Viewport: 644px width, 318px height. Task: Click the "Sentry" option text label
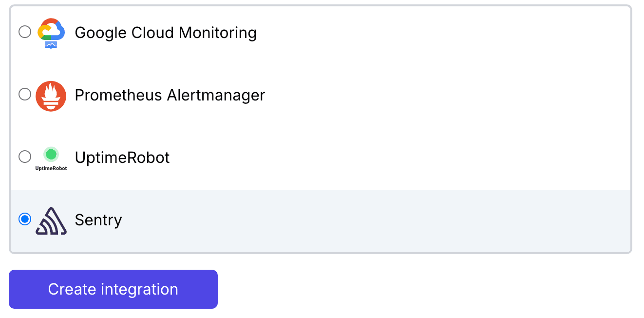pyautogui.click(x=98, y=220)
